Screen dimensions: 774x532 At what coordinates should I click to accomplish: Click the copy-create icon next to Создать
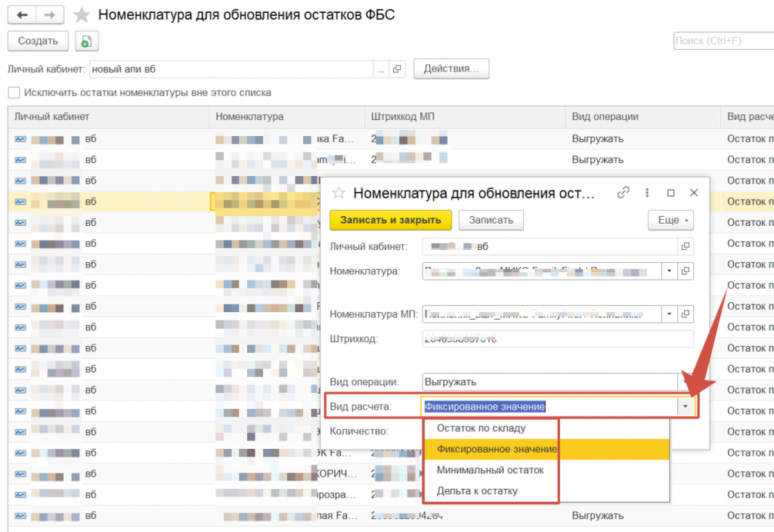coord(86,42)
